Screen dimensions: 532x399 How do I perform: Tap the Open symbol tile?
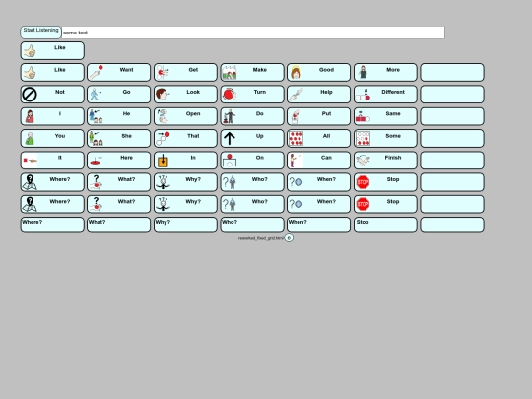point(185,116)
